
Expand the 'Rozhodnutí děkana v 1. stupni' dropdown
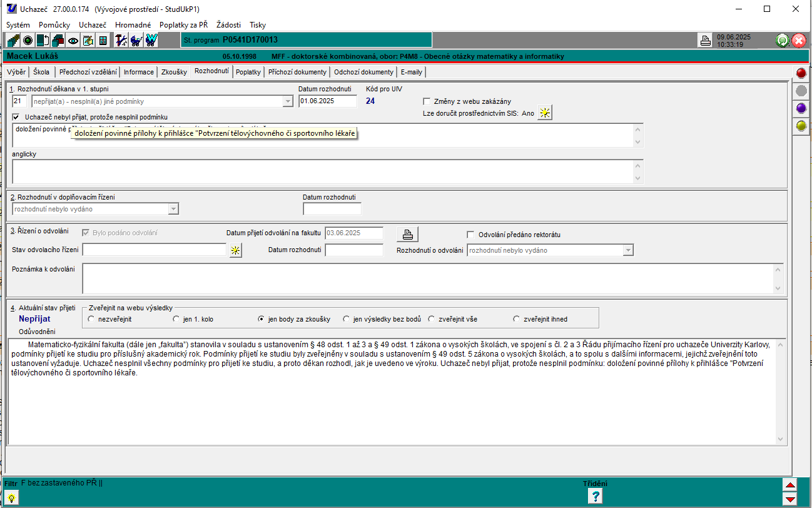[x=288, y=101]
